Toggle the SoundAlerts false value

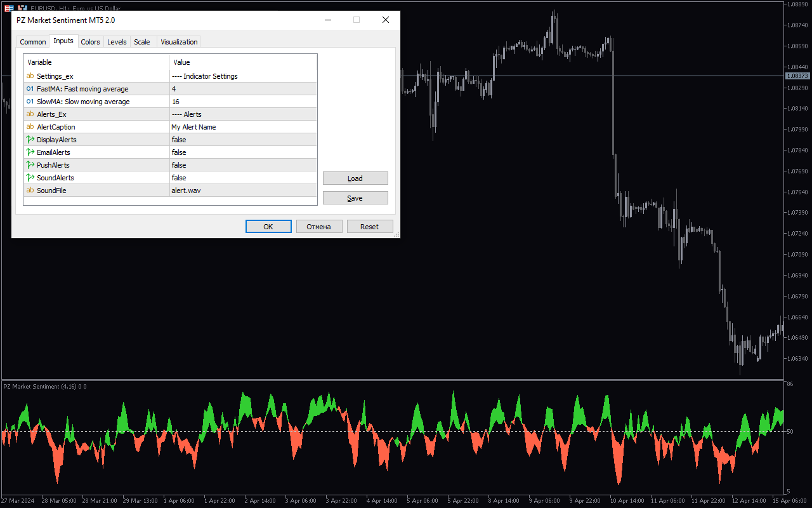243,178
